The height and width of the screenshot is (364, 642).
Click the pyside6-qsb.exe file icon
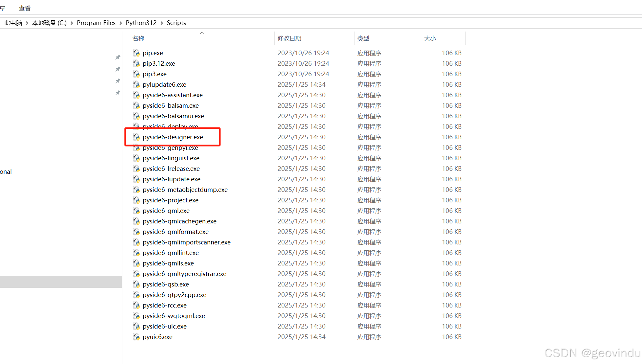[x=136, y=284]
